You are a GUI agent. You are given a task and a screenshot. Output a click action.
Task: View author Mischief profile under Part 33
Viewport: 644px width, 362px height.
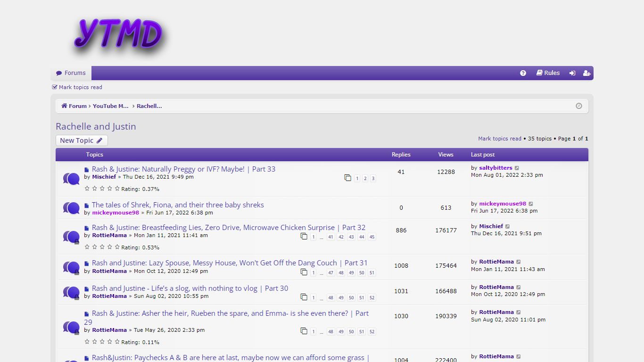[104, 177]
